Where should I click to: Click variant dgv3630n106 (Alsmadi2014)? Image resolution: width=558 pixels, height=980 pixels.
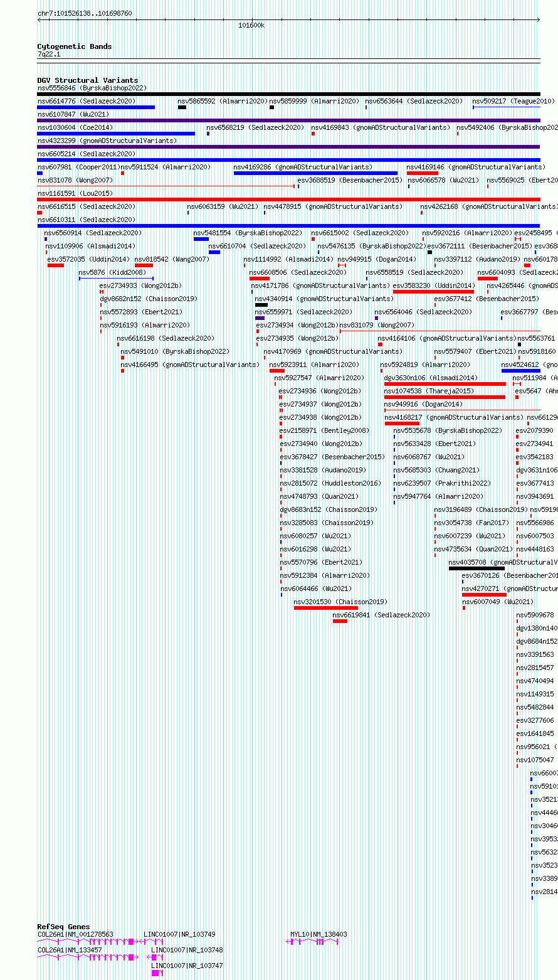click(431, 378)
